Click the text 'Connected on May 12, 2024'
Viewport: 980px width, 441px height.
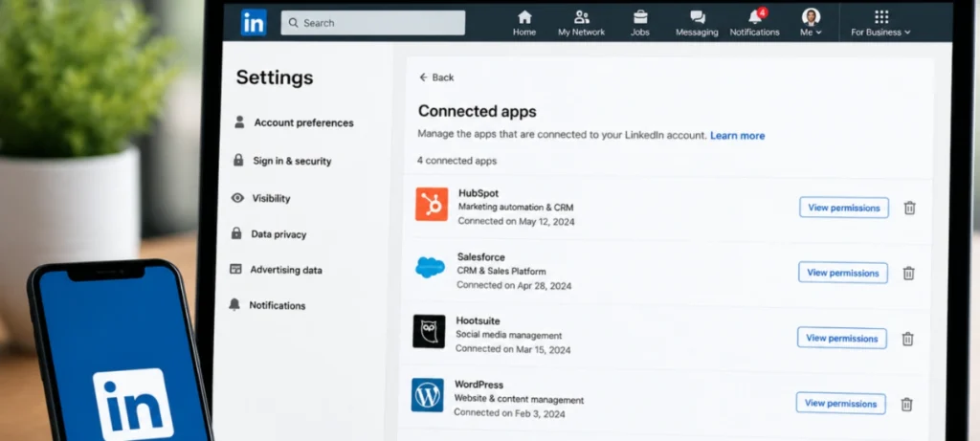click(516, 221)
